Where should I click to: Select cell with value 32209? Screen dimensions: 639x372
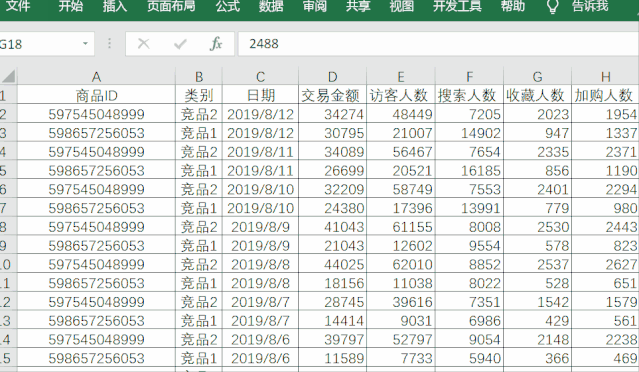tap(333, 189)
